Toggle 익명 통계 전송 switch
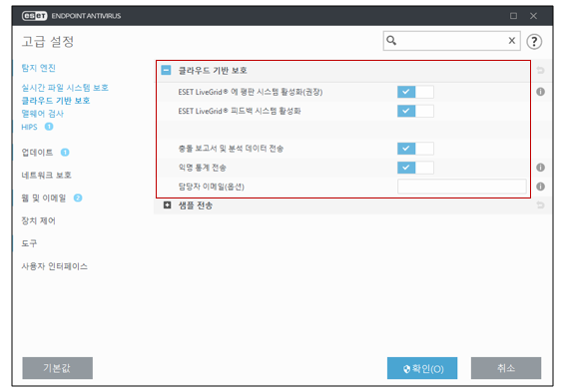The height and width of the screenshot is (392, 561). [415, 168]
